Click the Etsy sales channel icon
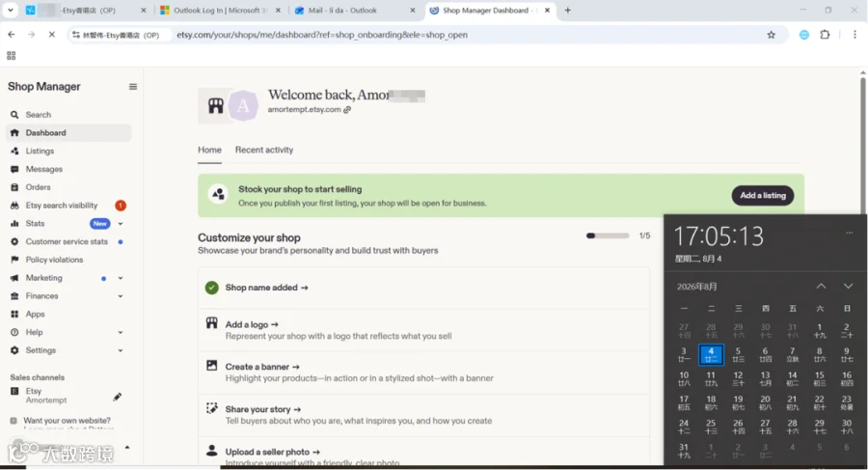Viewport: 868px width, 470px height. [x=14, y=391]
